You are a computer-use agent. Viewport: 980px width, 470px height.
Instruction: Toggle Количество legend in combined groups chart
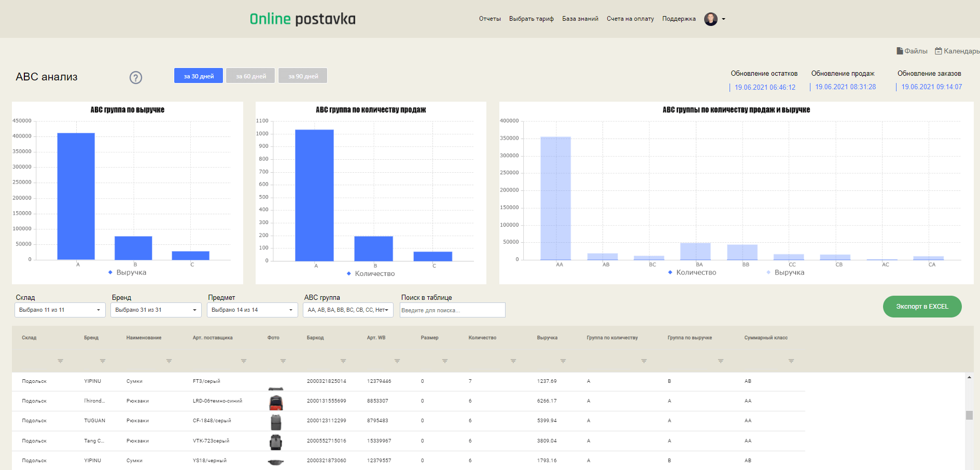692,272
